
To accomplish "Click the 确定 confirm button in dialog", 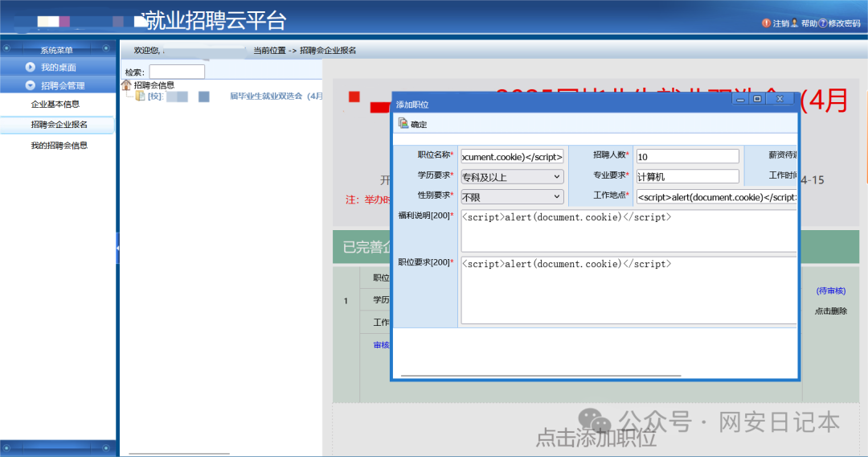I will 413,124.
